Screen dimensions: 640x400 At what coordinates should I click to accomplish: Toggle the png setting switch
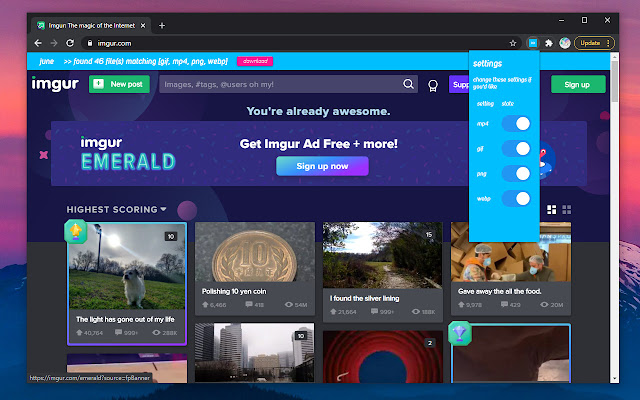(516, 173)
